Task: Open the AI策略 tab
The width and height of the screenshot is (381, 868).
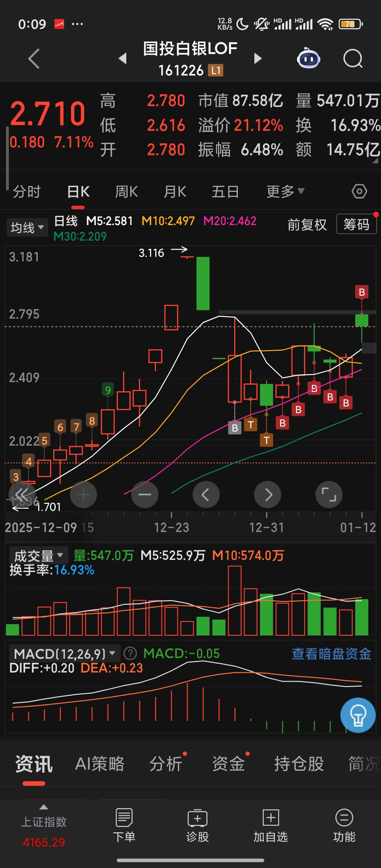Action: click(100, 764)
